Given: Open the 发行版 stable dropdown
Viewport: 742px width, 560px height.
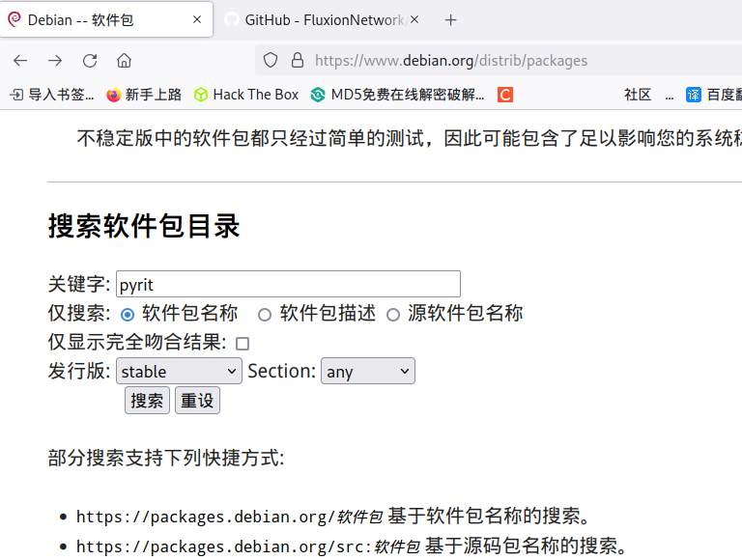Looking at the screenshot, I should [179, 372].
